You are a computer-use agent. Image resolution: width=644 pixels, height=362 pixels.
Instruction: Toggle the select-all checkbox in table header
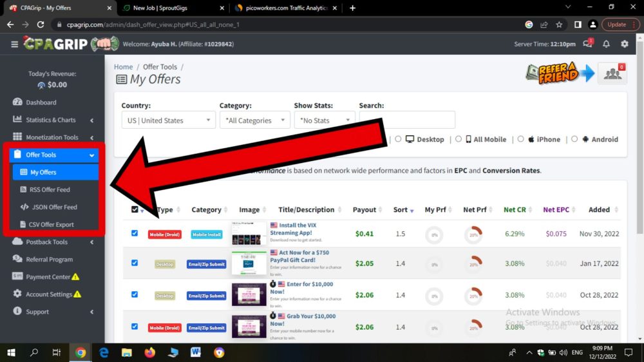[x=135, y=209]
